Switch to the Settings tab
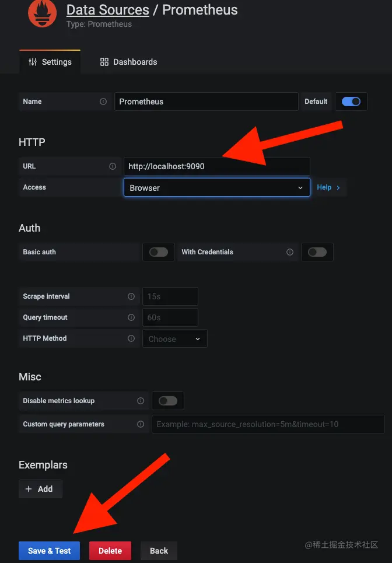 [x=50, y=62]
